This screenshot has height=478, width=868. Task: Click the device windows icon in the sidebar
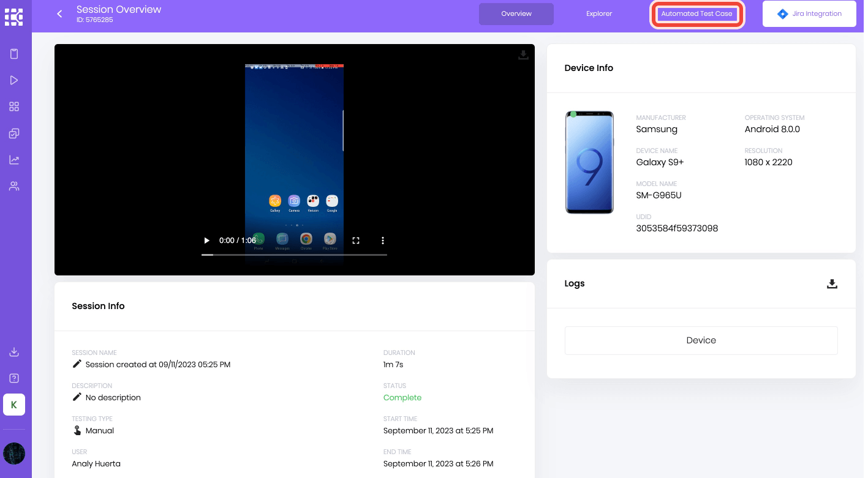point(14,133)
